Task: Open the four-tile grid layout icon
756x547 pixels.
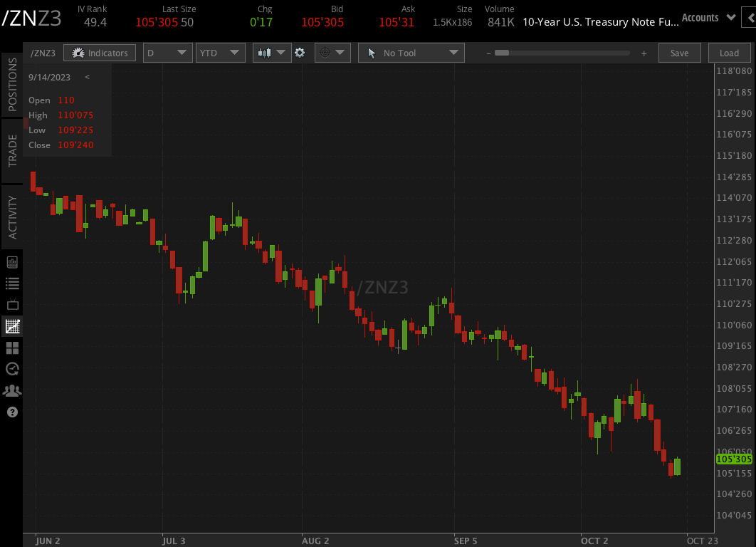Action: pyautogui.click(x=12, y=348)
